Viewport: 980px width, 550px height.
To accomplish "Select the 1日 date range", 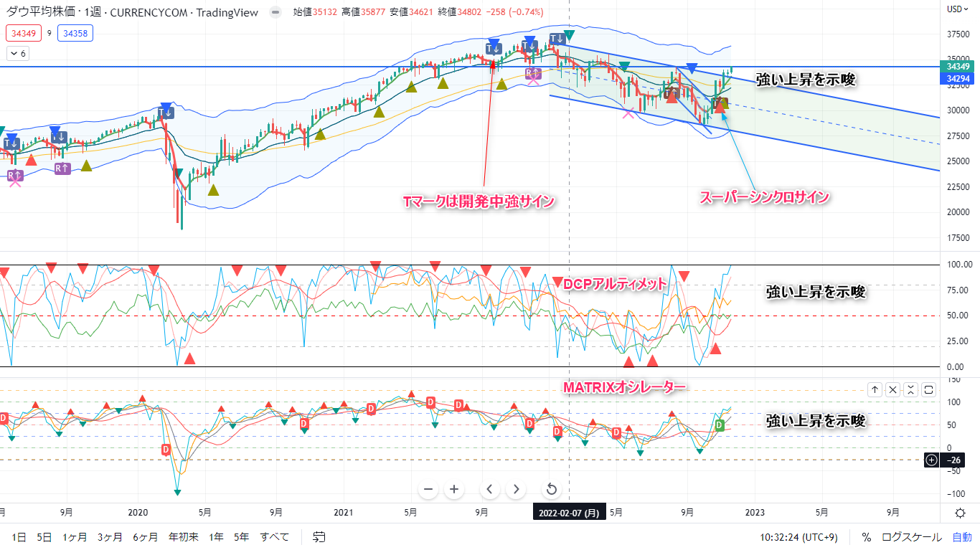I will (x=19, y=537).
